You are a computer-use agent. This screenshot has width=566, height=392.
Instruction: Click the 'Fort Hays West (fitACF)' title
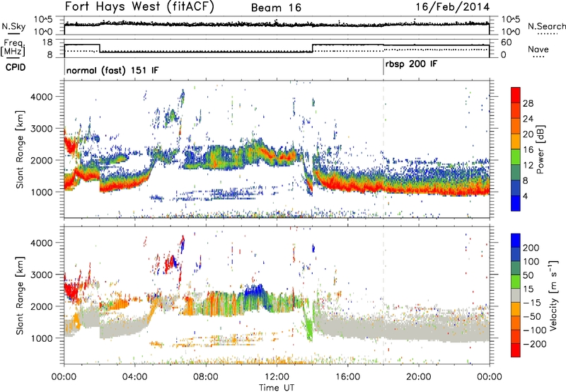coord(139,6)
